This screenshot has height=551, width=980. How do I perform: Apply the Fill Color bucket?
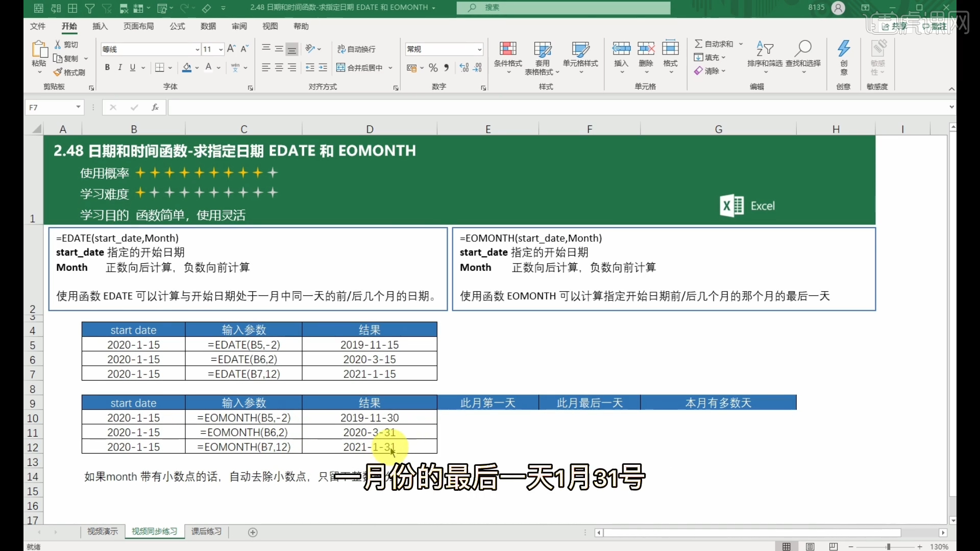tap(187, 67)
